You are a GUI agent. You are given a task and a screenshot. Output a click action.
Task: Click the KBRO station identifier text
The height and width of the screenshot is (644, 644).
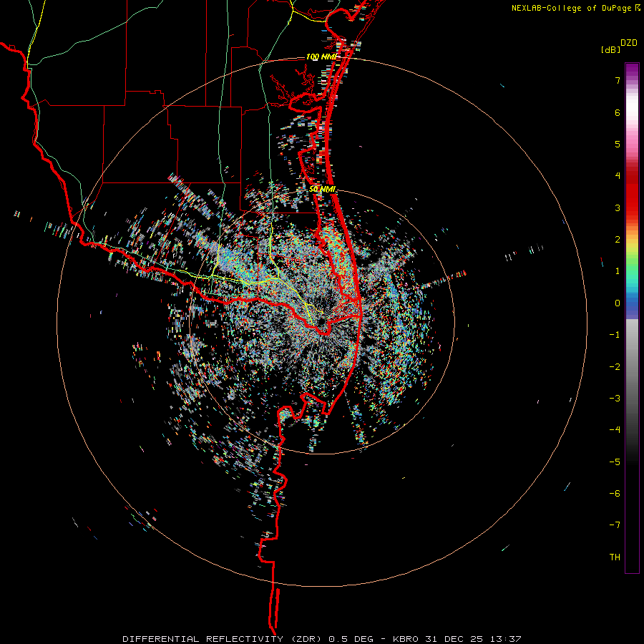[x=406, y=639]
